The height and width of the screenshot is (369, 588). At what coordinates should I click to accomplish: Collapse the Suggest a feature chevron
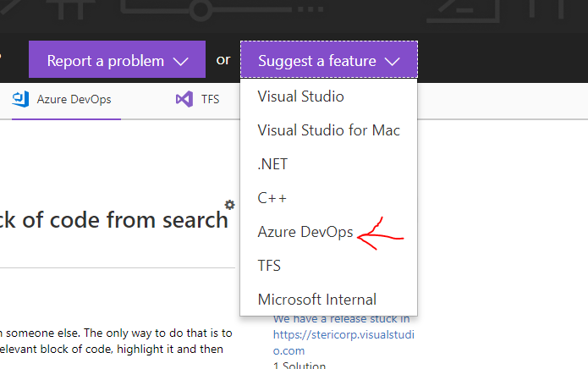392,61
